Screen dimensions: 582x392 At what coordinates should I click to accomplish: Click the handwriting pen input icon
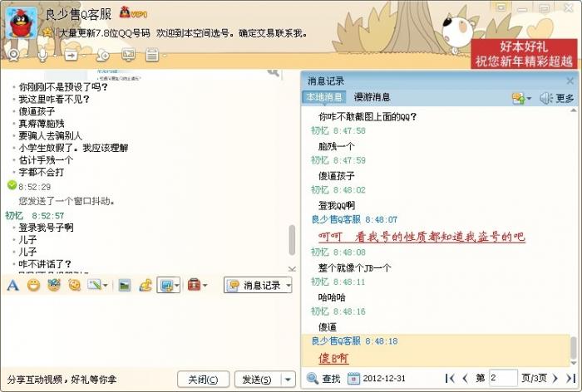pos(94,285)
